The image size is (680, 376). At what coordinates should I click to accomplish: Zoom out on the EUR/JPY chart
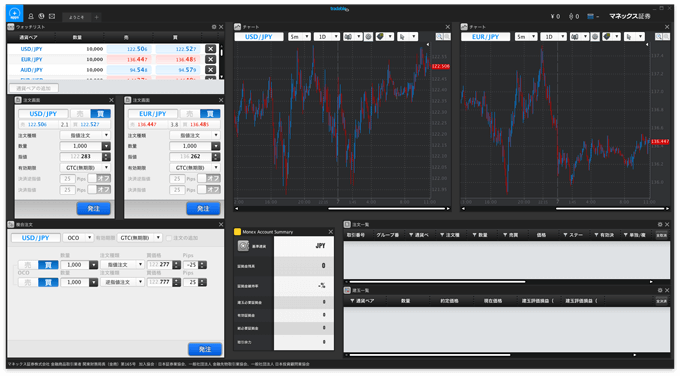(666, 37)
